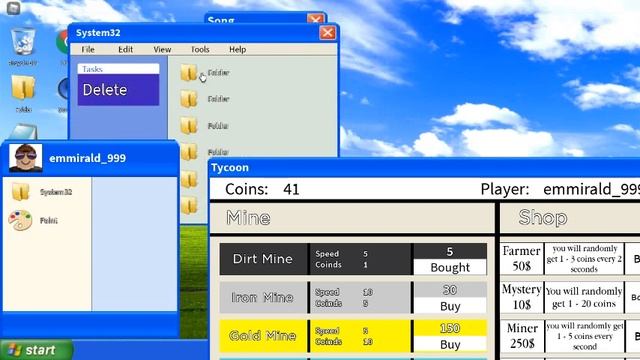640x360 pixels.
Task: Click the top Folder label in System32
Action: 218,73
